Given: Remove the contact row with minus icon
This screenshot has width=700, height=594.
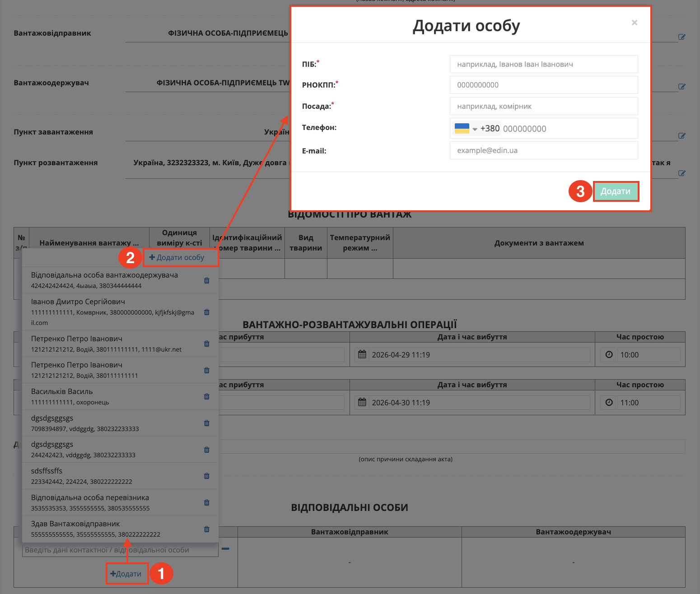Looking at the screenshot, I should pyautogui.click(x=225, y=549).
